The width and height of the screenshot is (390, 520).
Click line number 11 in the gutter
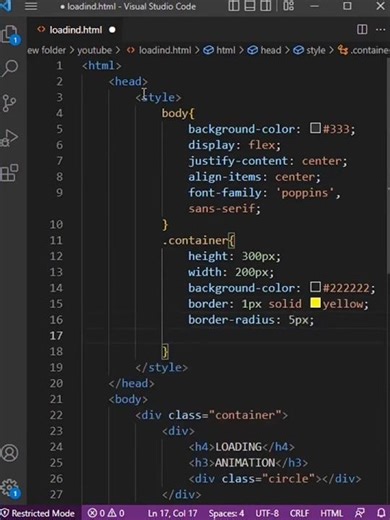point(56,240)
